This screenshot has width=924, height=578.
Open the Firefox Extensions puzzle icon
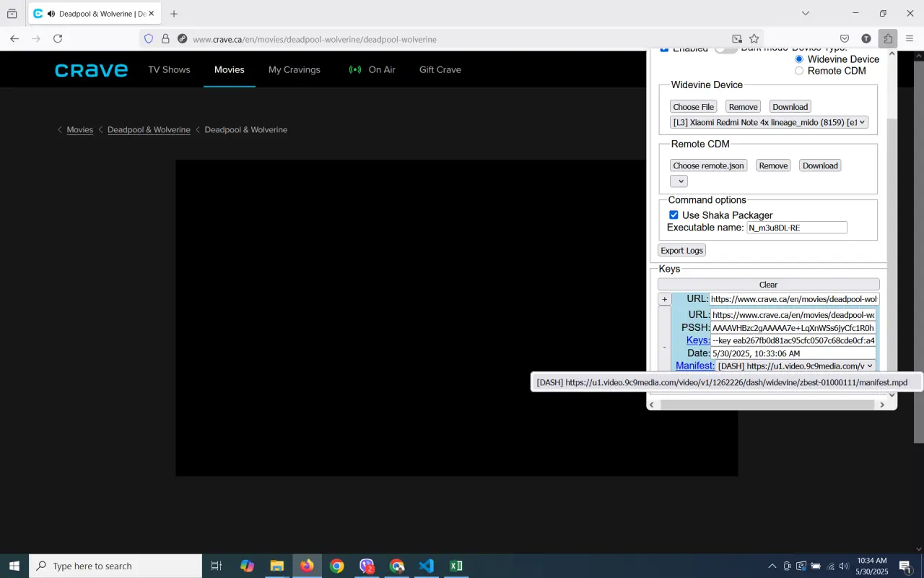888,39
